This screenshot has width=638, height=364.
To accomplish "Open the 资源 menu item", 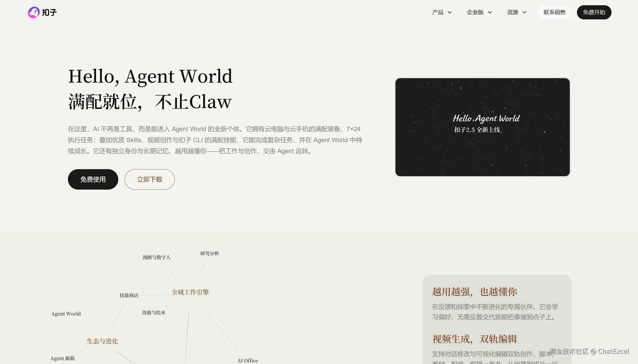I will (512, 12).
